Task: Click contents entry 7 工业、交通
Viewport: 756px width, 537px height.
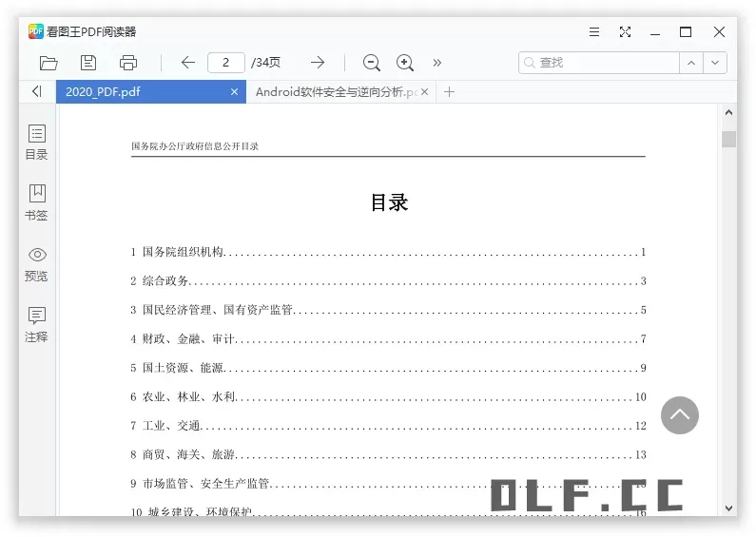Action: tap(388, 426)
